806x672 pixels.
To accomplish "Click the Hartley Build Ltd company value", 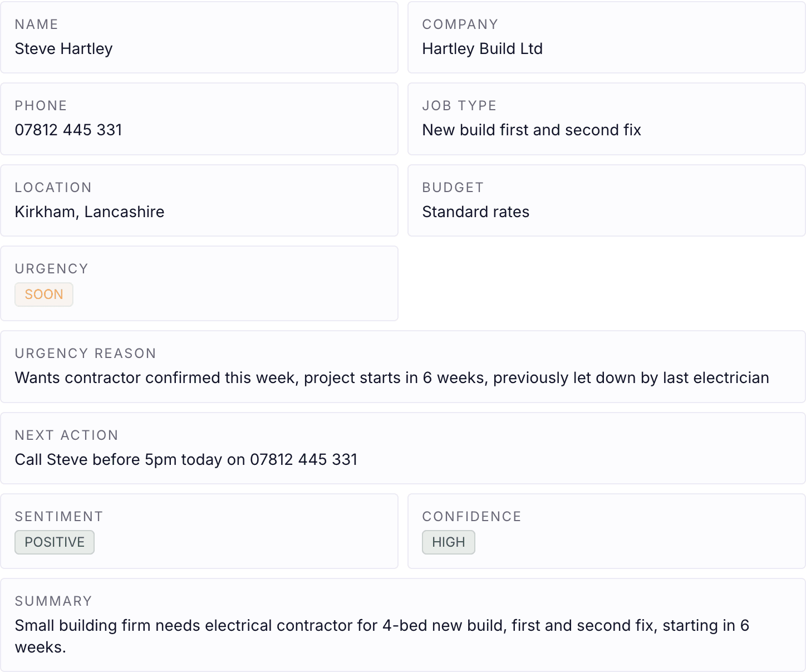I will [x=483, y=49].
